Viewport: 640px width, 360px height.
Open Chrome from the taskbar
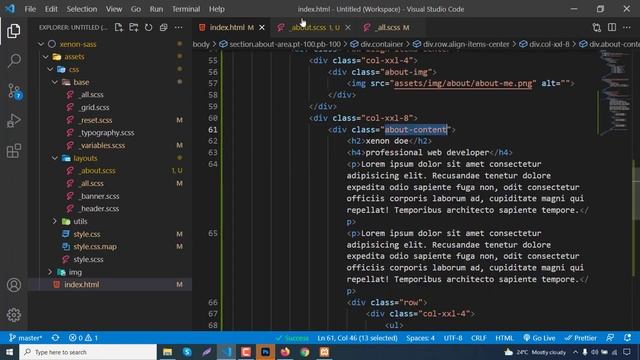pyautogui.click(x=304, y=352)
